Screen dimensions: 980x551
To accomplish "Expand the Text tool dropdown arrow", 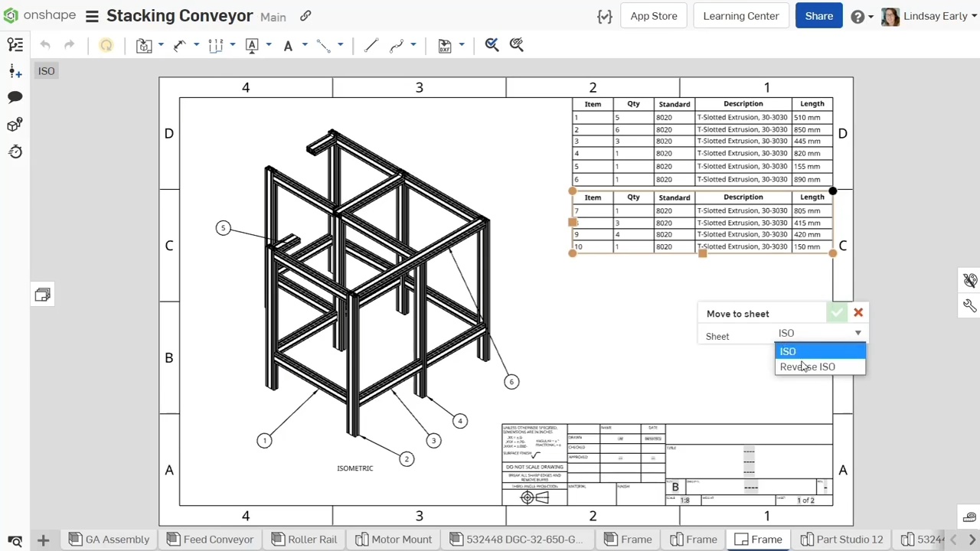I will [x=305, y=45].
